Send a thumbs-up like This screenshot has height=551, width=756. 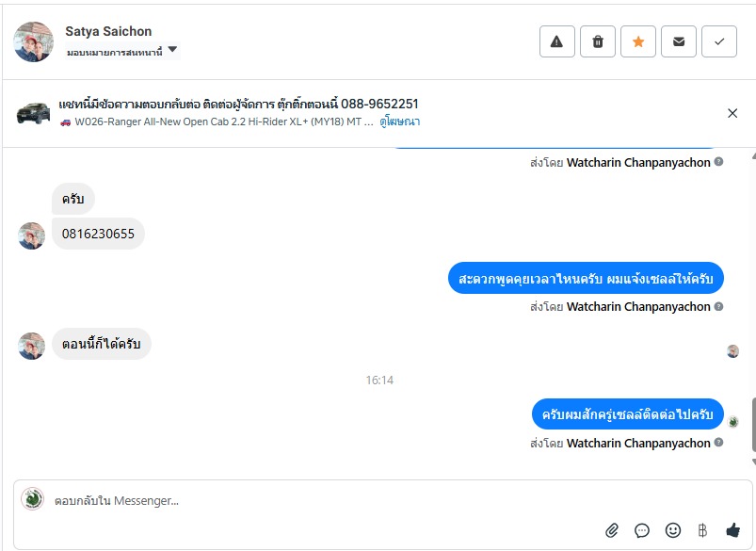[732, 530]
